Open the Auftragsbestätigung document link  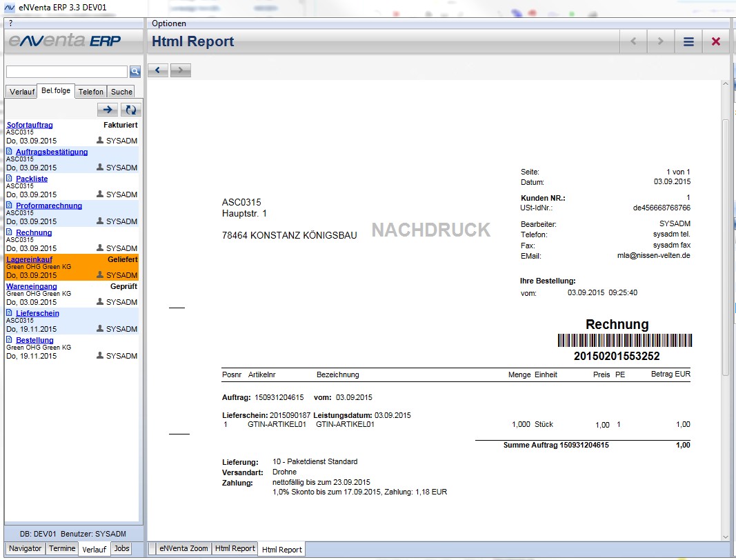pyautogui.click(x=52, y=152)
